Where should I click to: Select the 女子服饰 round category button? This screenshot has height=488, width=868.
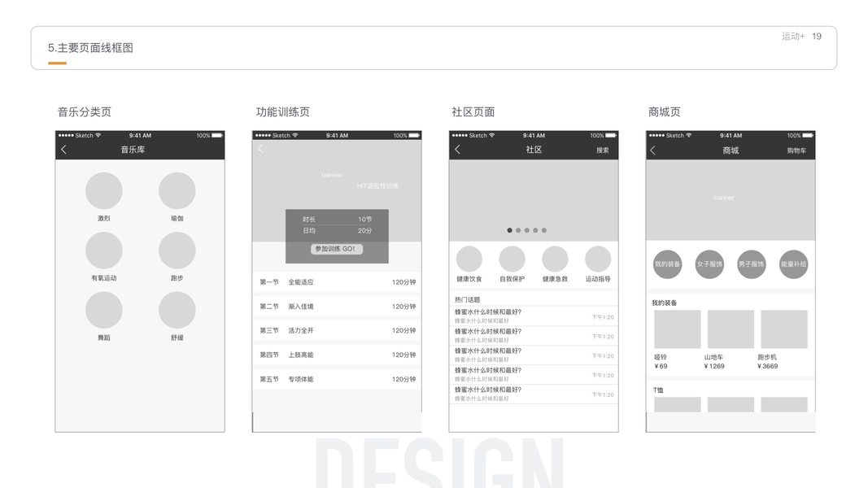[709, 264]
